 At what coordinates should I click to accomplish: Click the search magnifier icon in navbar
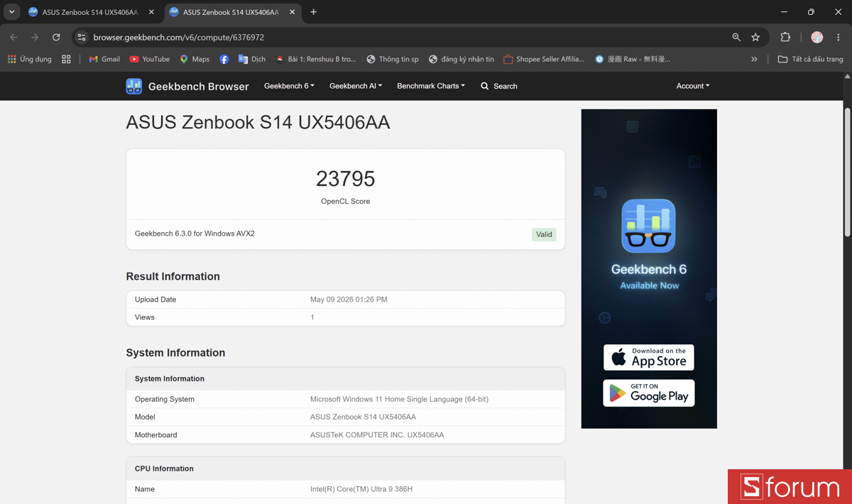tap(485, 86)
